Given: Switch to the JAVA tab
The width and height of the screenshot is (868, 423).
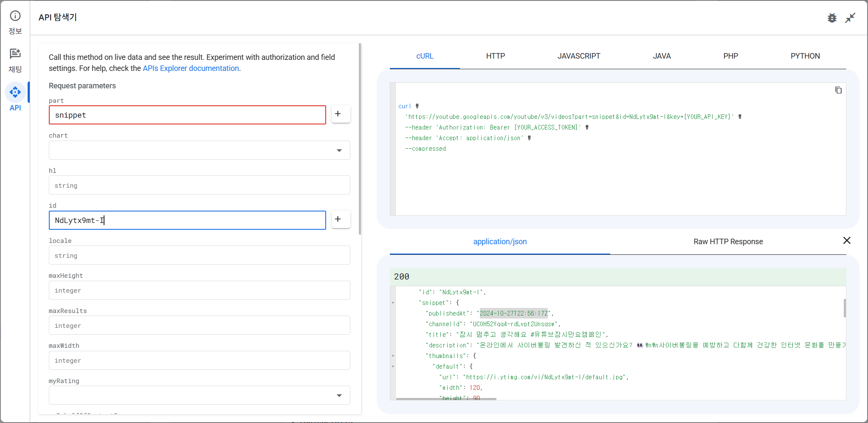Looking at the screenshot, I should pyautogui.click(x=662, y=56).
